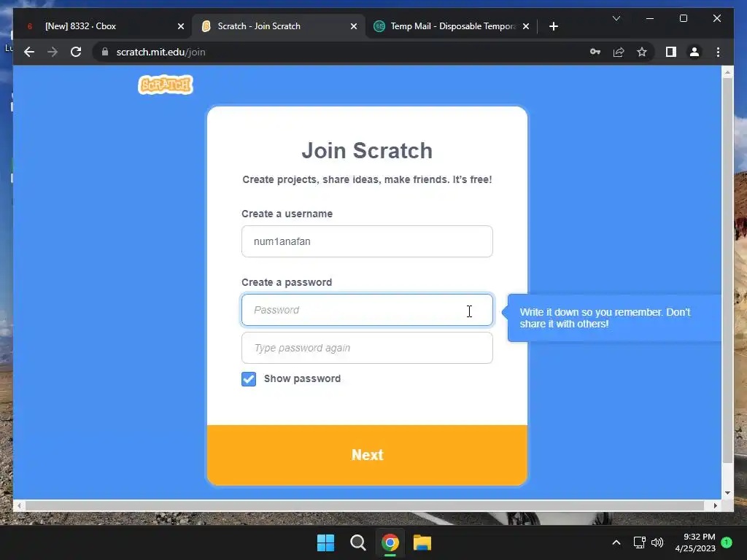This screenshot has height=560, width=747.
Task: Close the Scratch tab
Action: (354, 26)
